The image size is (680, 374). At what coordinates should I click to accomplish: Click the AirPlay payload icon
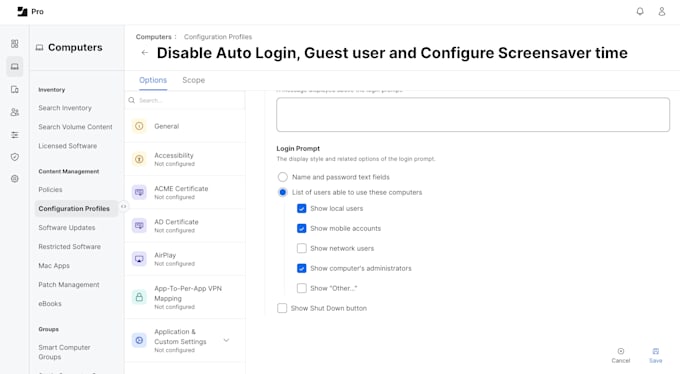pyautogui.click(x=139, y=259)
